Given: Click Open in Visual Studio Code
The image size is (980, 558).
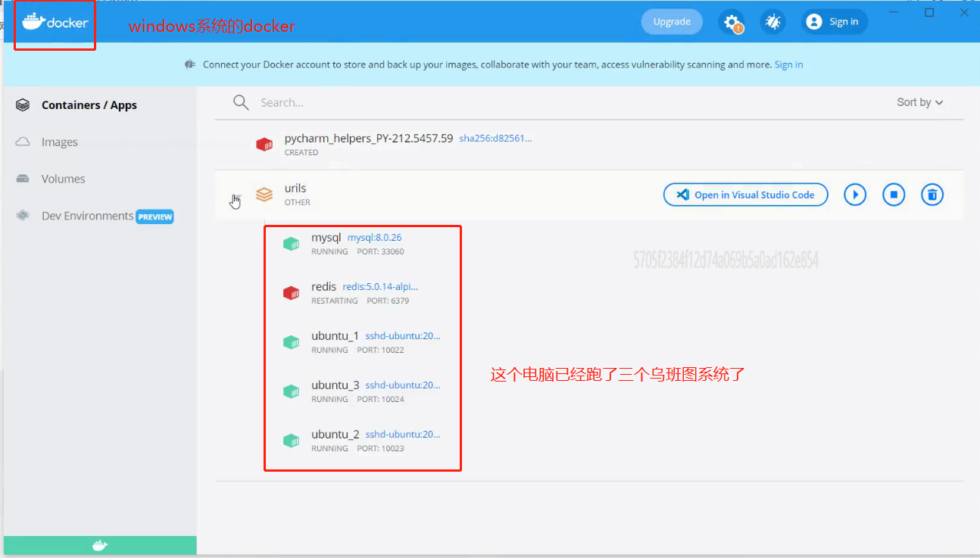Looking at the screenshot, I should click(746, 195).
